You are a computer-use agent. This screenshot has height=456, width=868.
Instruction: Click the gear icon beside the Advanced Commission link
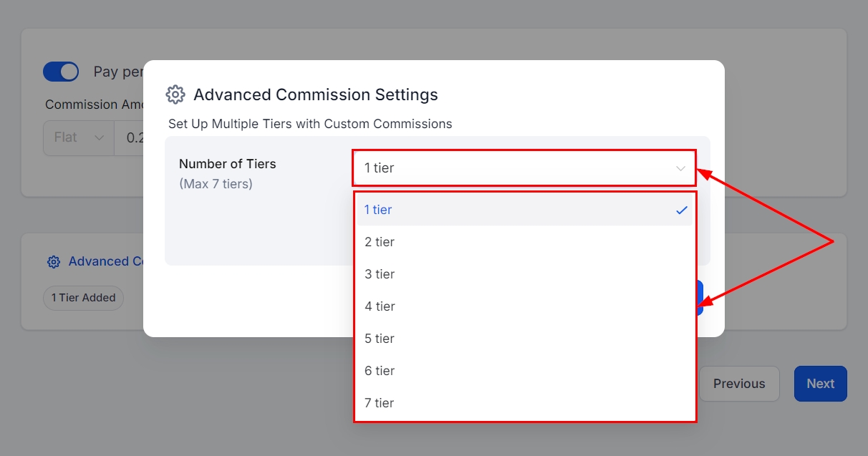pyautogui.click(x=54, y=262)
